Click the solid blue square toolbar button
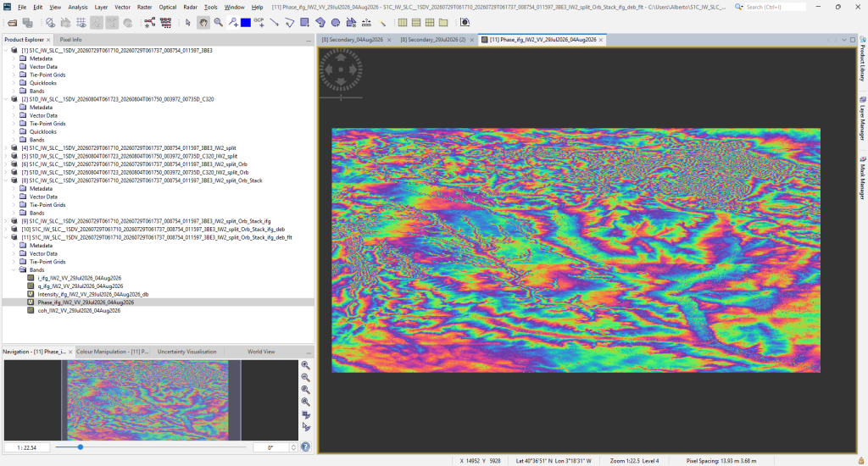The height and width of the screenshot is (466, 868). click(x=246, y=23)
